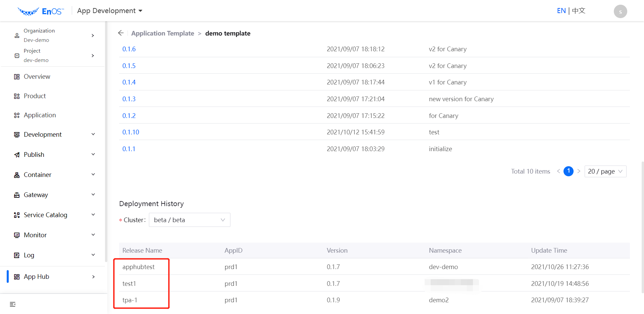Go to the next page arrow in pagination

579,171
